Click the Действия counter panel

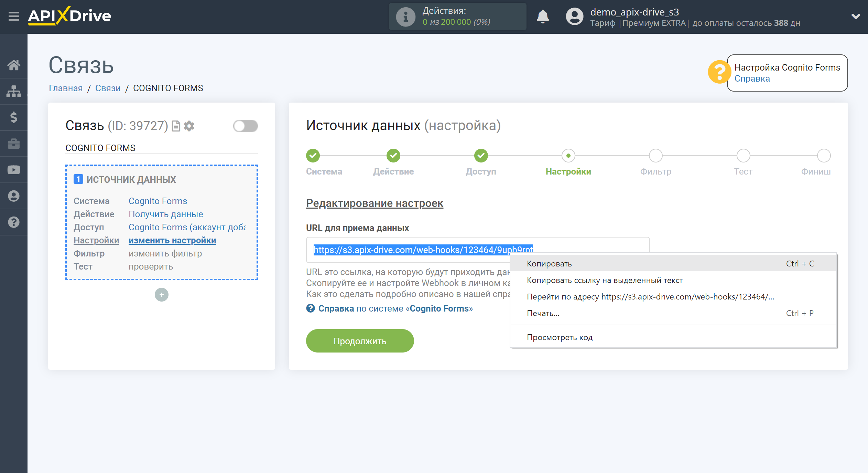tap(457, 17)
